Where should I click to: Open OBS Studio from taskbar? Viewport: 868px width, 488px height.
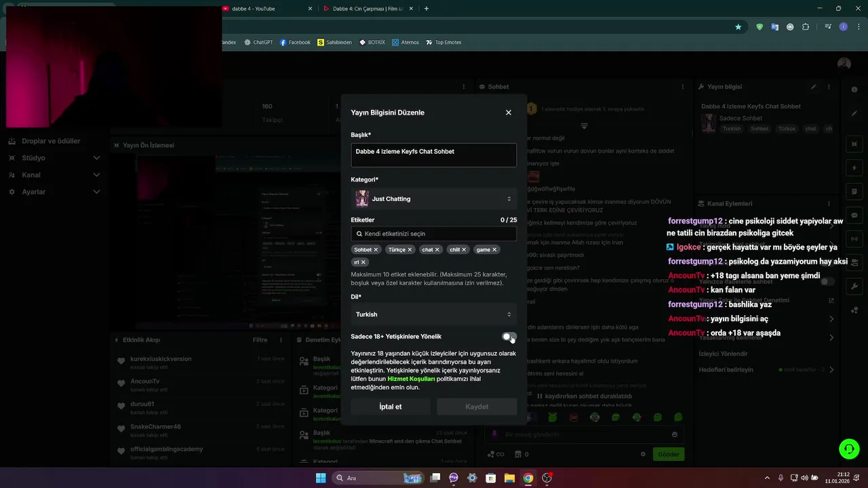547,478
